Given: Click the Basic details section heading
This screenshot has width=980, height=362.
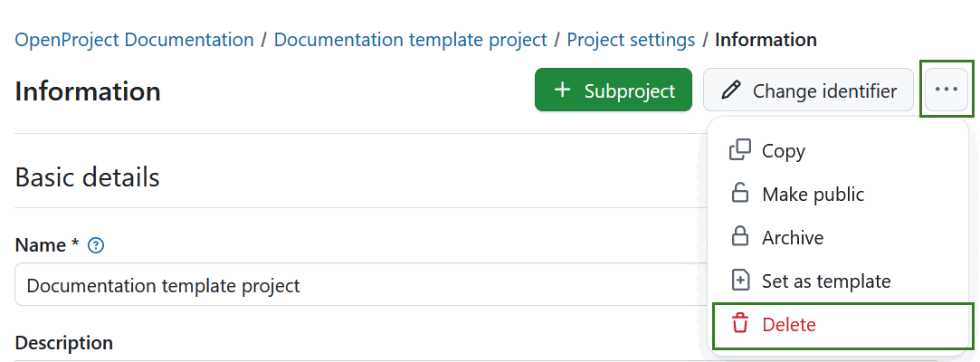Looking at the screenshot, I should pyautogui.click(x=88, y=177).
